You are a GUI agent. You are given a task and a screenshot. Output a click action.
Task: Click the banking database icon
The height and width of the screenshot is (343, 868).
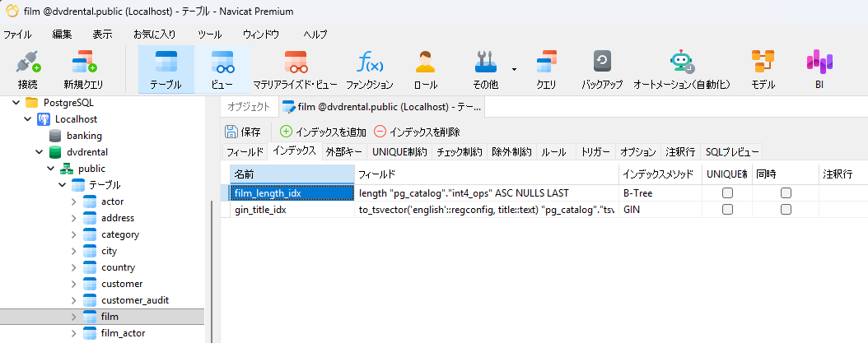55,136
